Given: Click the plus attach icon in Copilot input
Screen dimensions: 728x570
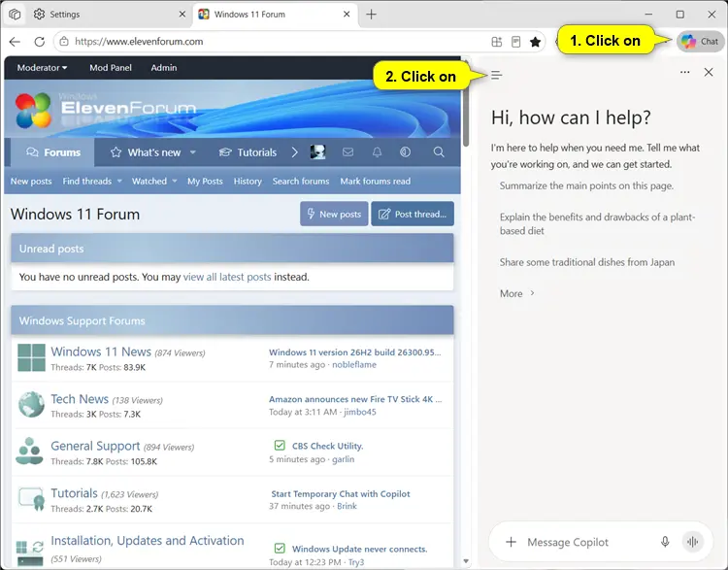Looking at the screenshot, I should (511, 542).
